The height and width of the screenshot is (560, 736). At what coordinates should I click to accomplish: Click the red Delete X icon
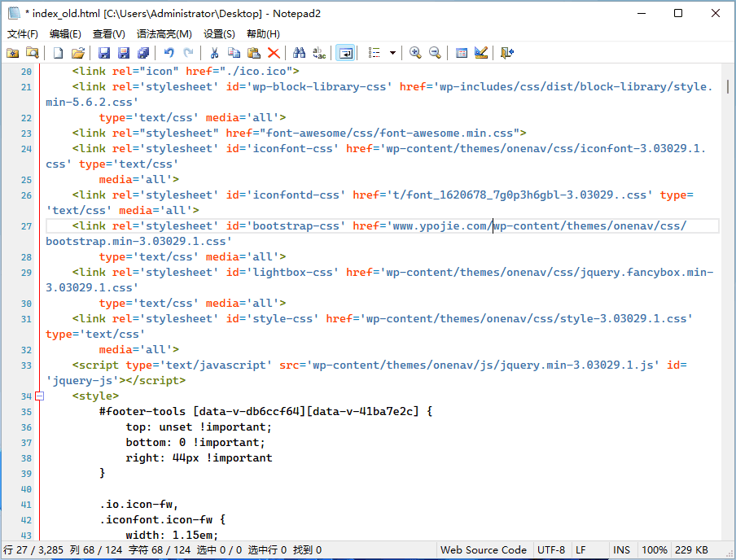(274, 53)
